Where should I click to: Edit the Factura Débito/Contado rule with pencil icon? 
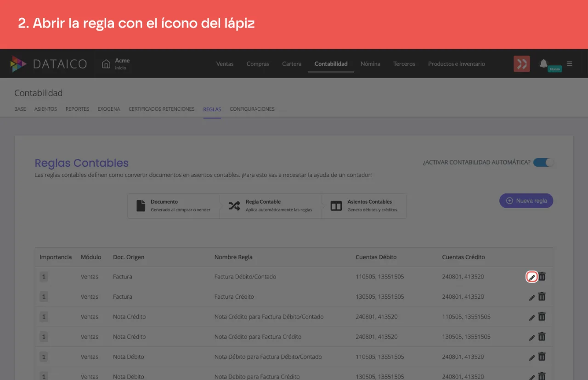point(532,277)
